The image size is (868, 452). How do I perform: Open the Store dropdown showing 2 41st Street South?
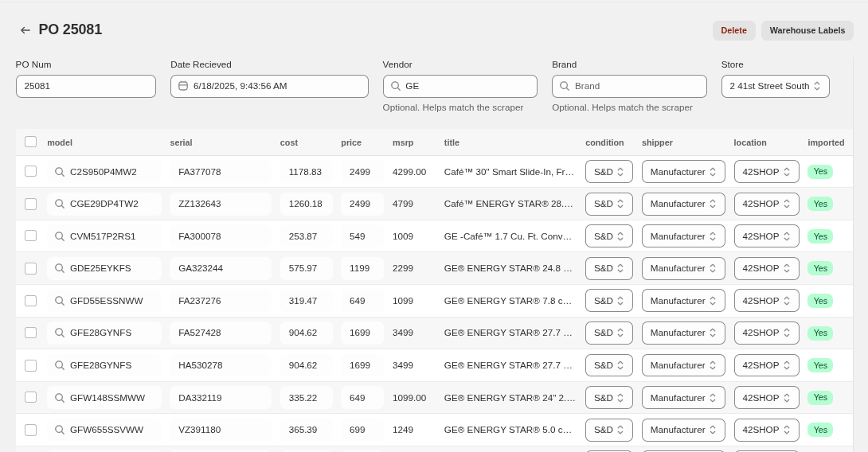click(x=775, y=86)
